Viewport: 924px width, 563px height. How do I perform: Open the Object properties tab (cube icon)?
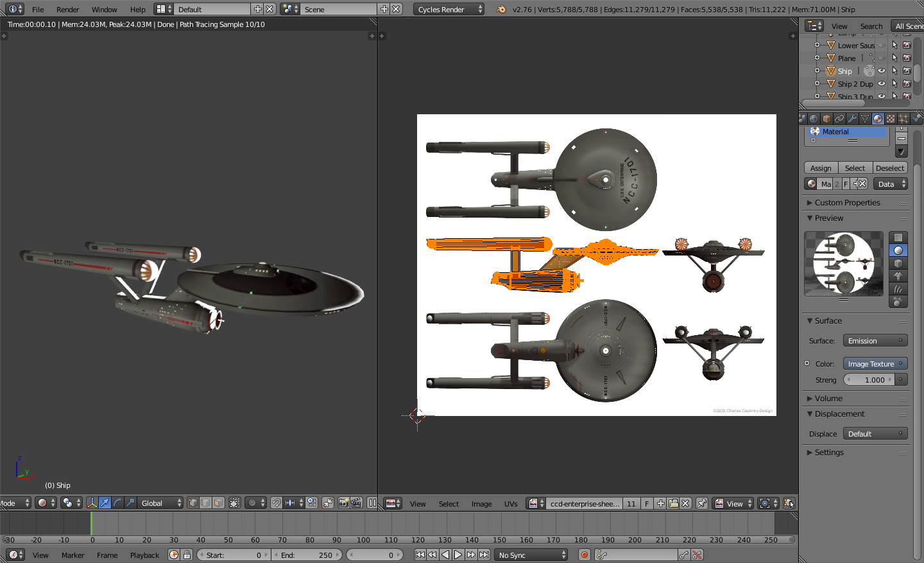click(x=826, y=119)
